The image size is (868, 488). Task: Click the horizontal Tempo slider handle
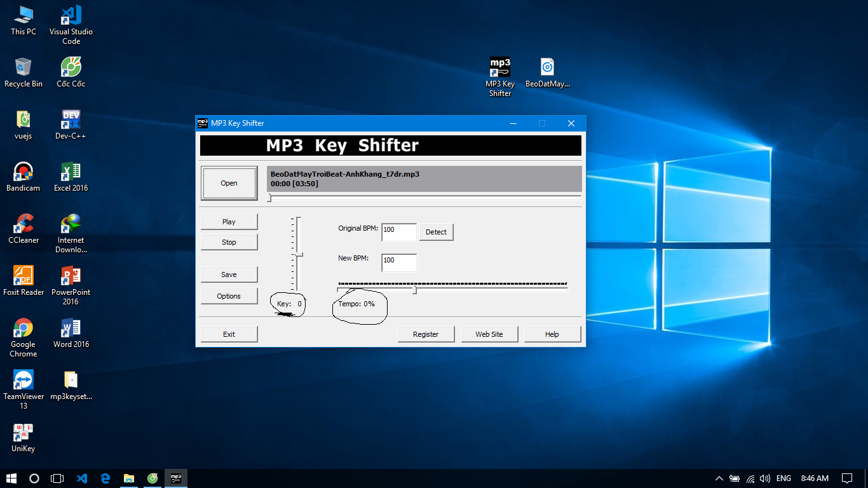415,290
